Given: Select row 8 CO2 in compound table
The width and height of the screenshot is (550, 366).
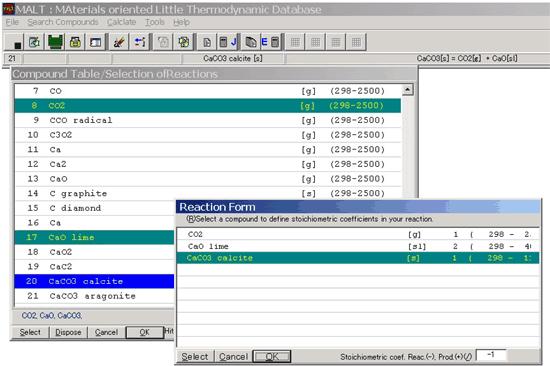Looking at the screenshot, I should click(x=208, y=106).
